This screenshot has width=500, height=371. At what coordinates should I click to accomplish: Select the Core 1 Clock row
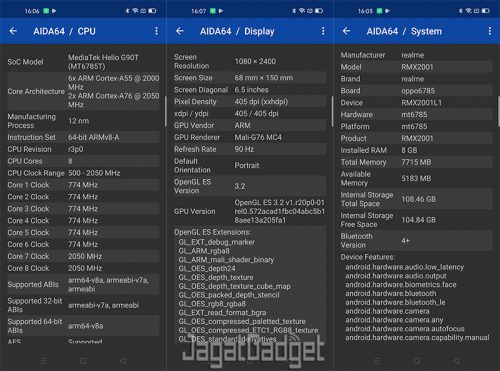click(83, 185)
